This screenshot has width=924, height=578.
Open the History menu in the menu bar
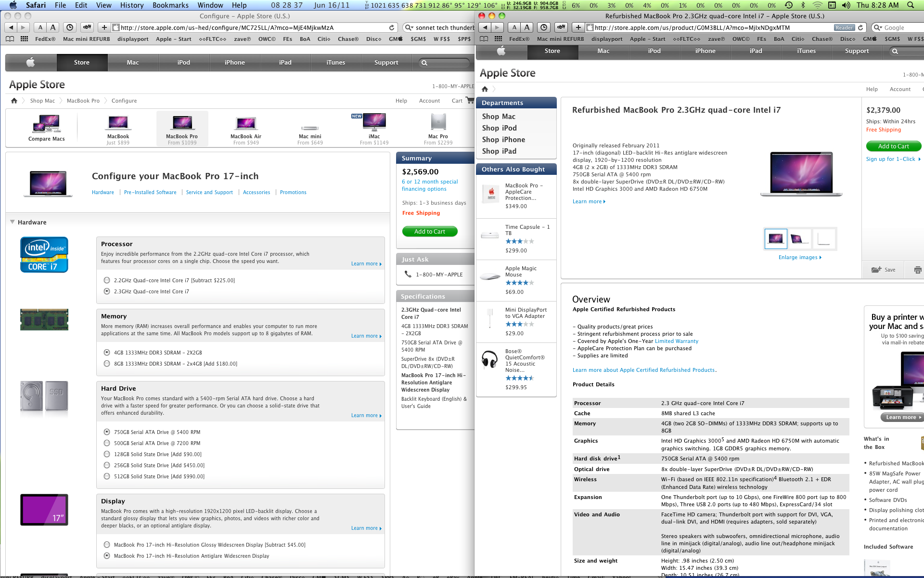point(132,5)
